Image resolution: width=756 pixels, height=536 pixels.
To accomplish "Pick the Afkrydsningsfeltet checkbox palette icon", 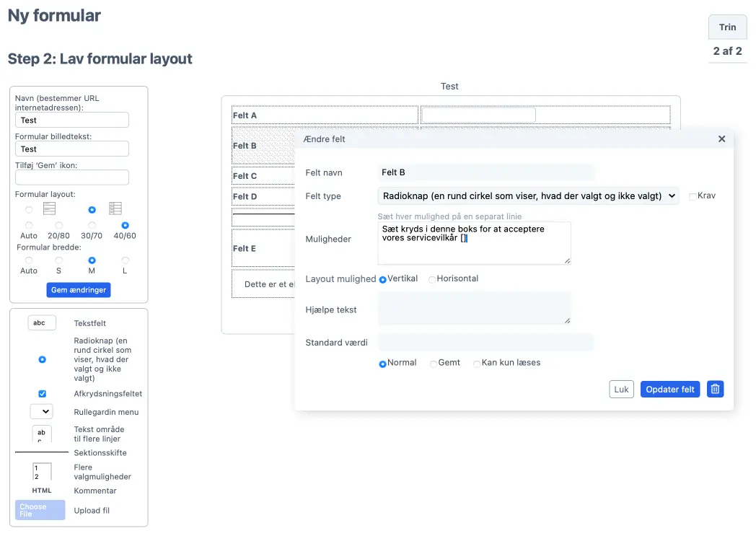I will (x=43, y=394).
